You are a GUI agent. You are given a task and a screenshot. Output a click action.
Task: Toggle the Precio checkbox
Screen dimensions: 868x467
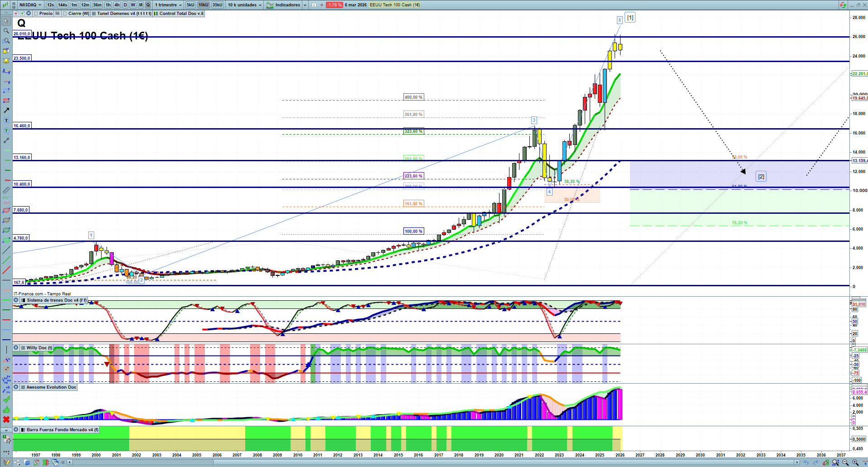tap(36, 14)
